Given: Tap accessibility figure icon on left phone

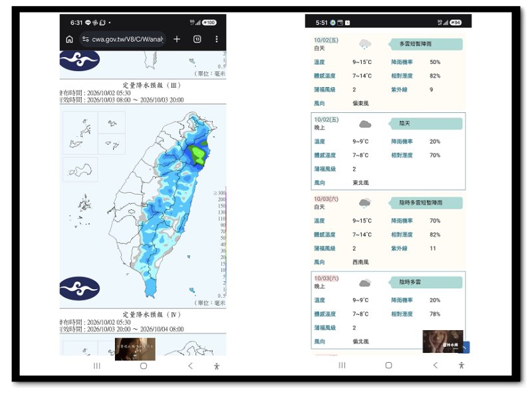Looking at the screenshot, I should click(x=217, y=366).
